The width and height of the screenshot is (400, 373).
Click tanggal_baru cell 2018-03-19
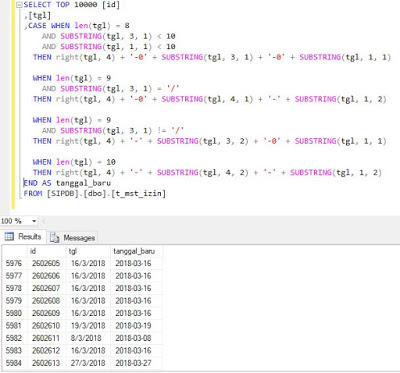click(x=136, y=326)
